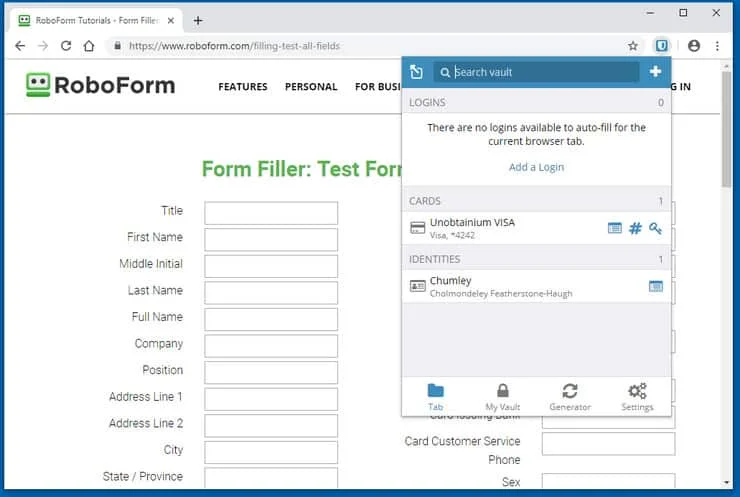Screen dimensions: 740x497
Task: Click the Add a Login link
Action: click(536, 167)
